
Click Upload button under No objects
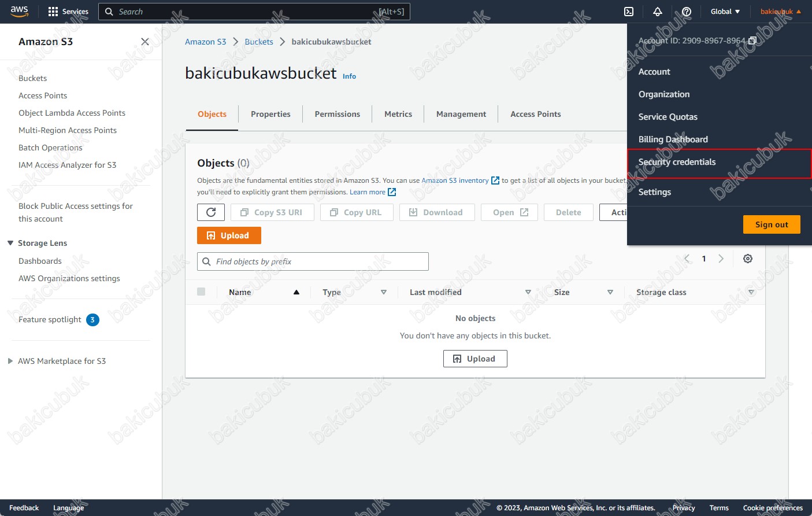tap(475, 359)
